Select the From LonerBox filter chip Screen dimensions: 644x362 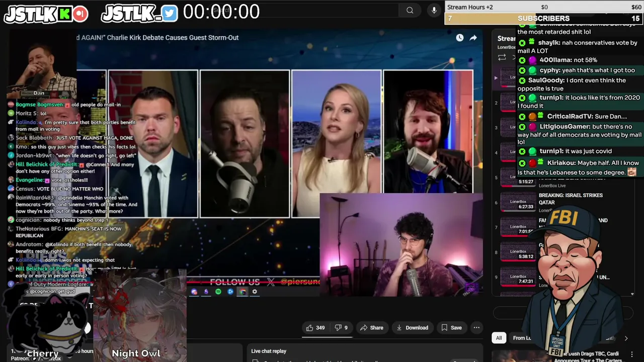tap(522, 338)
